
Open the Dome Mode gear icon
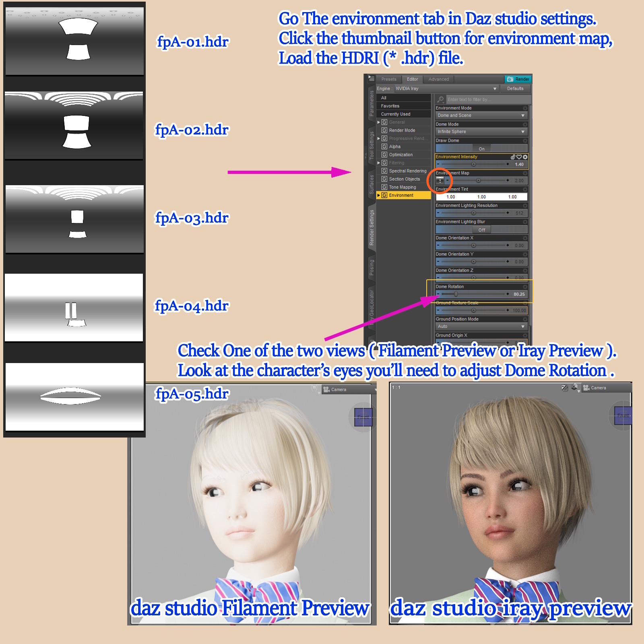pyautogui.click(x=525, y=124)
